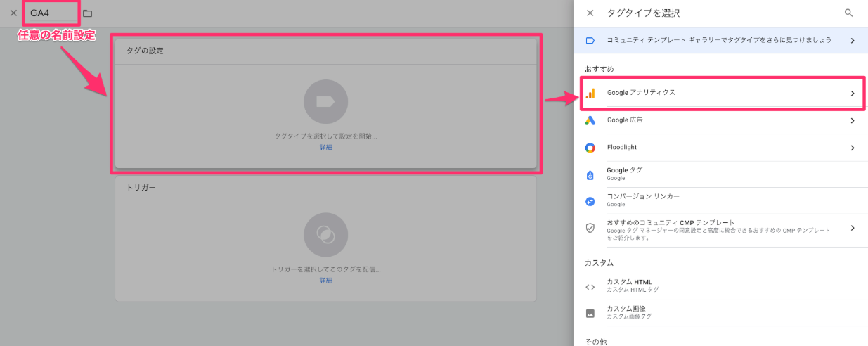Click the おすすめ section label
Image resolution: width=868 pixels, height=346 pixels.
point(600,69)
